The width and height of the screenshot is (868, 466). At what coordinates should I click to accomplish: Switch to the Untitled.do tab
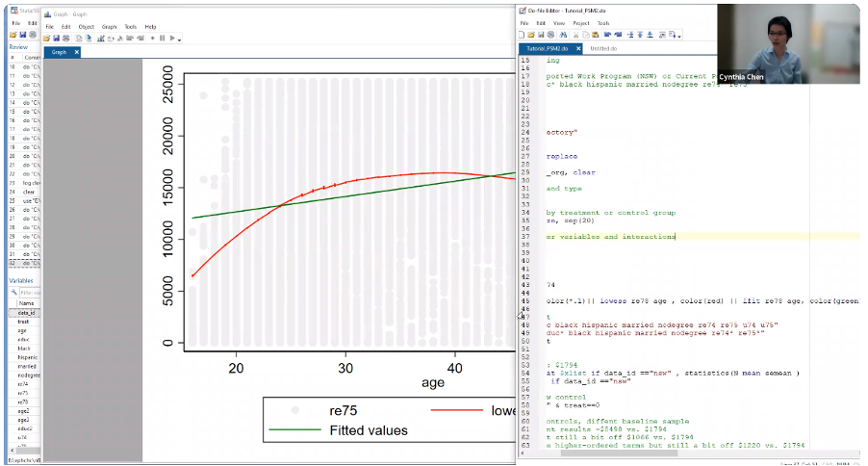click(604, 47)
